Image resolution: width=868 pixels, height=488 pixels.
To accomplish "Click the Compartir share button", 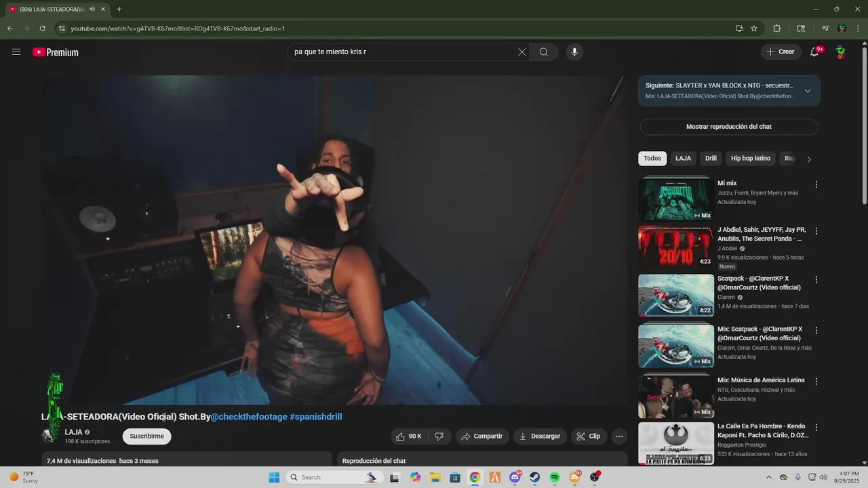I will click(482, 436).
